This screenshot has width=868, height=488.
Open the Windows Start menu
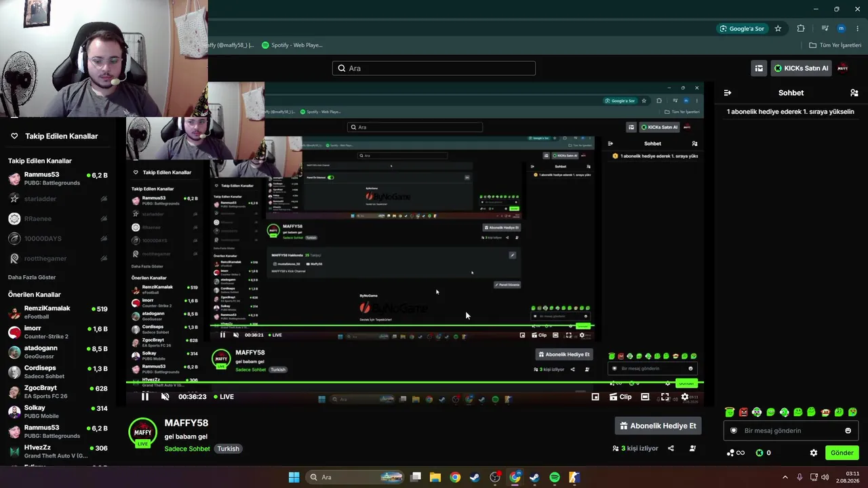tap(294, 477)
